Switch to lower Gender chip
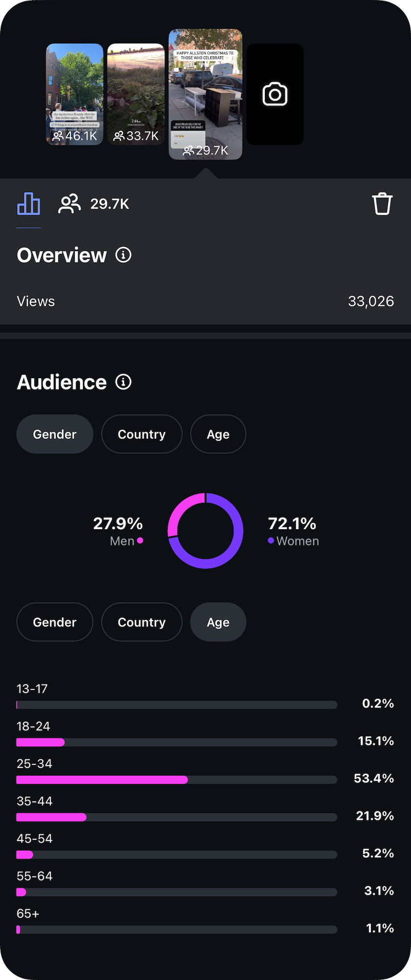The width and height of the screenshot is (411, 980). pyautogui.click(x=55, y=622)
